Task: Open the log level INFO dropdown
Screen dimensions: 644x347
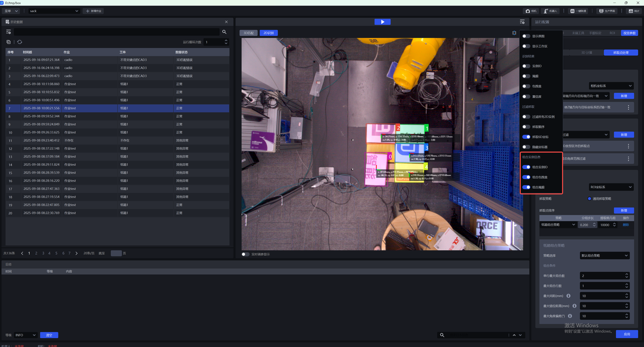Action: 25,335
